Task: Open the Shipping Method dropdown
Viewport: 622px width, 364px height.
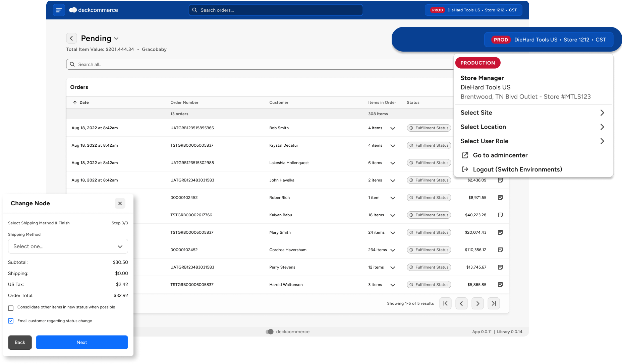Action: pyautogui.click(x=68, y=246)
